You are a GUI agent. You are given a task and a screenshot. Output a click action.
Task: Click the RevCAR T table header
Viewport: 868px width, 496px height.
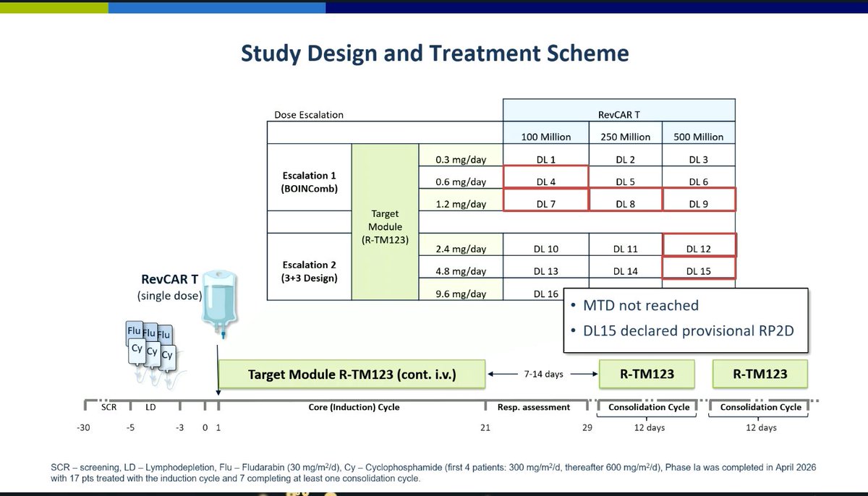click(619, 110)
